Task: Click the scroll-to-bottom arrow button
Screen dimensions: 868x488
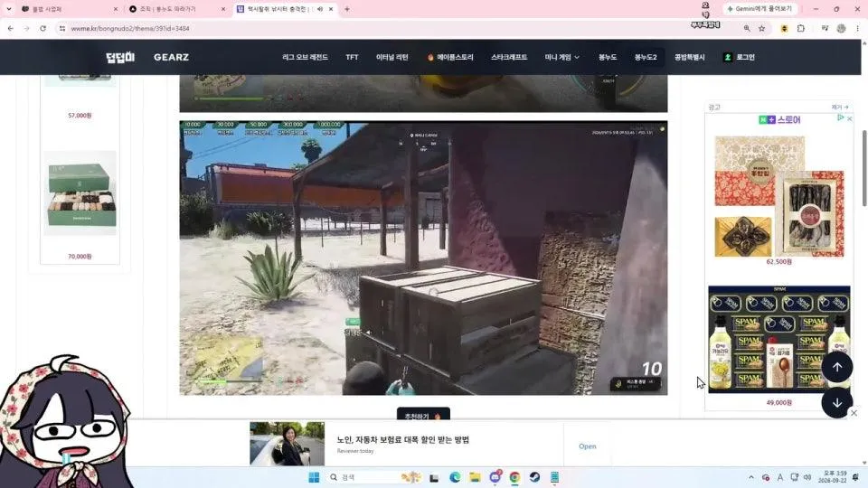Action: (837, 403)
